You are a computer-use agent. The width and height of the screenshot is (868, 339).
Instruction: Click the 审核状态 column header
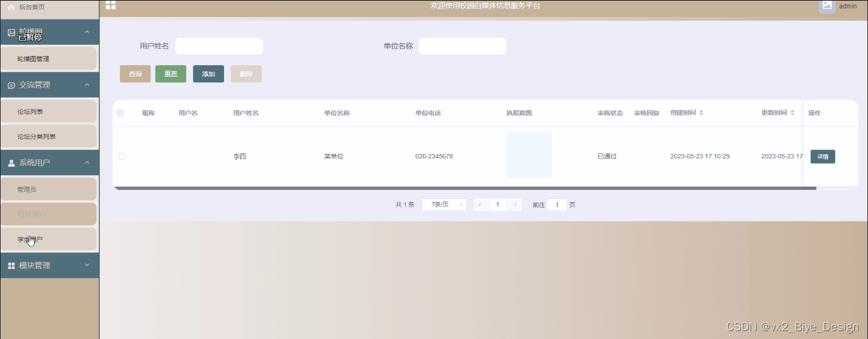pos(610,113)
